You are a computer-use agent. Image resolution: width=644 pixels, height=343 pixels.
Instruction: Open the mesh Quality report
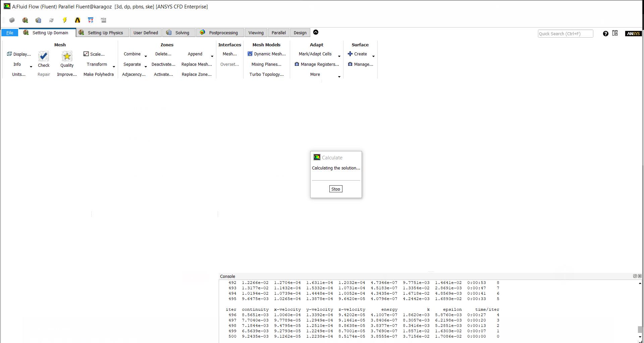click(x=67, y=59)
